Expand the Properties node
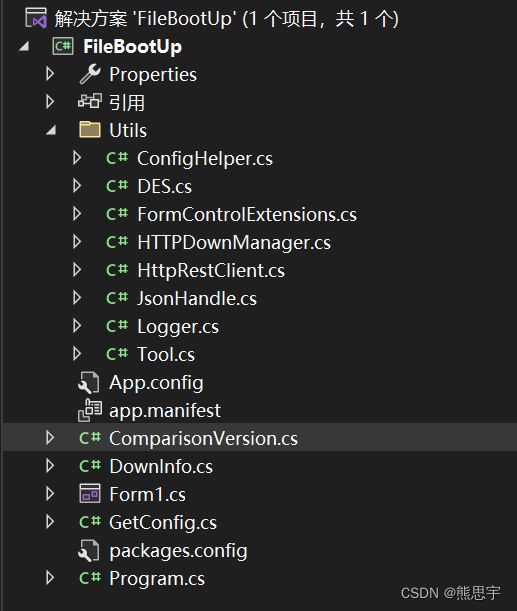Image resolution: width=517 pixels, height=611 pixels. (50, 74)
